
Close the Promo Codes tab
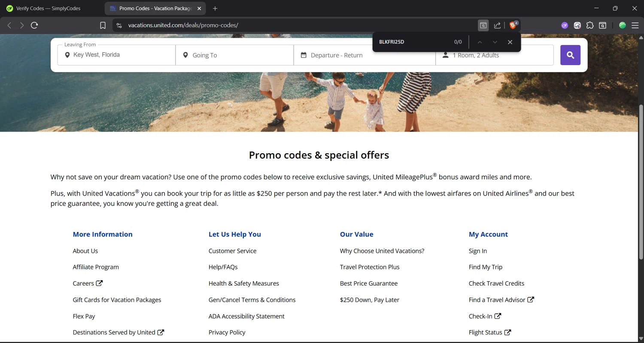point(199,9)
